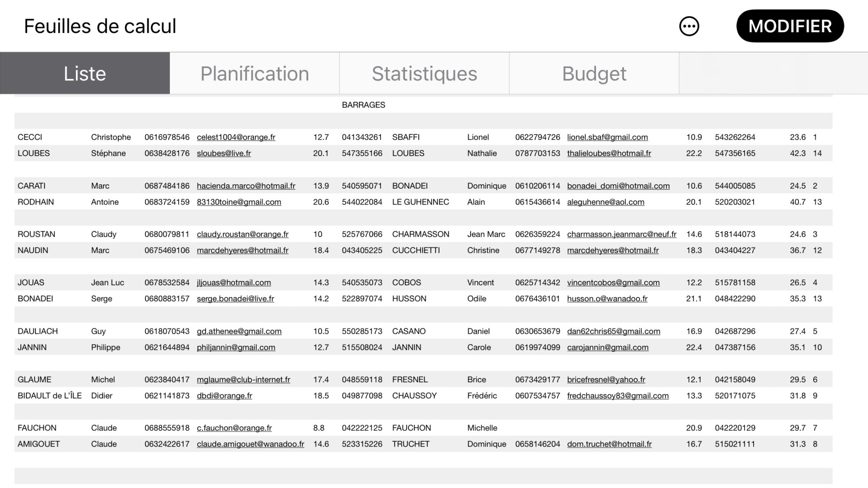Click the lionel.sbaf@gmail.com link
The width and height of the screenshot is (868, 488).
coord(607,137)
